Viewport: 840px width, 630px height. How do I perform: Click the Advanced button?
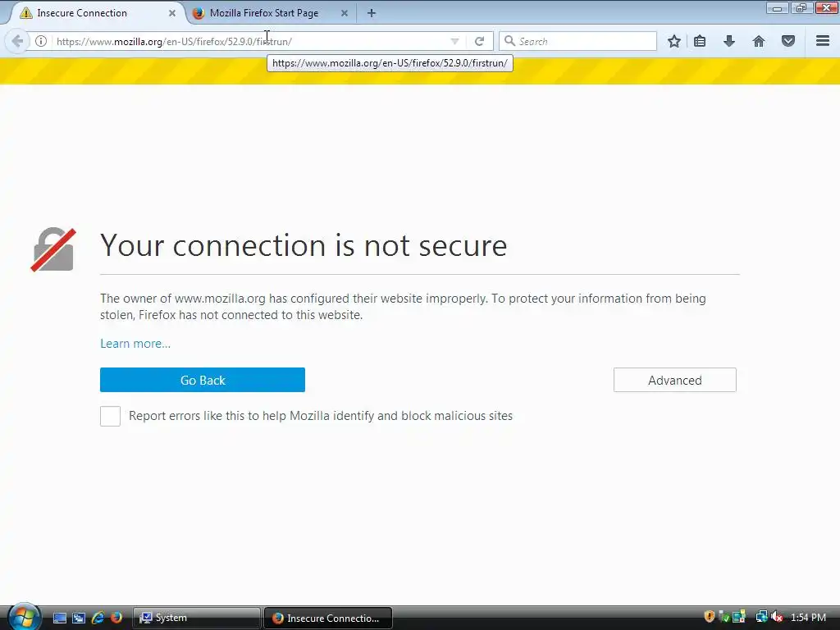(x=675, y=380)
